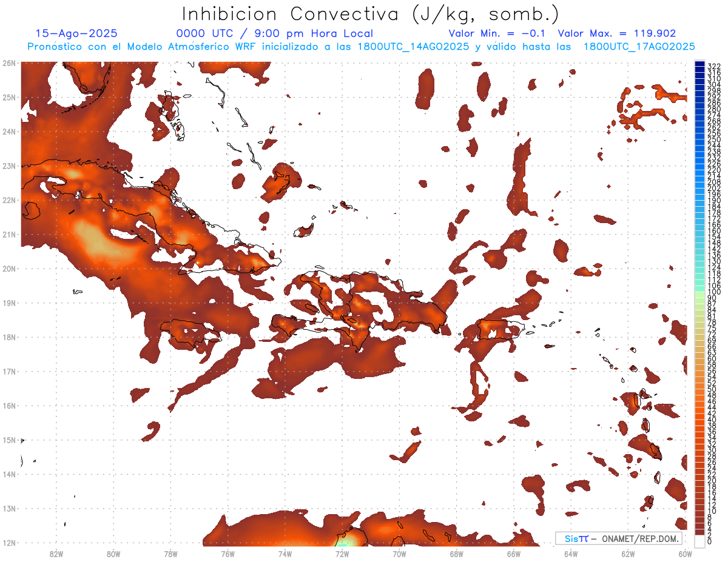
Task: Click the 21N latitude label
Action: pyautogui.click(x=9, y=234)
